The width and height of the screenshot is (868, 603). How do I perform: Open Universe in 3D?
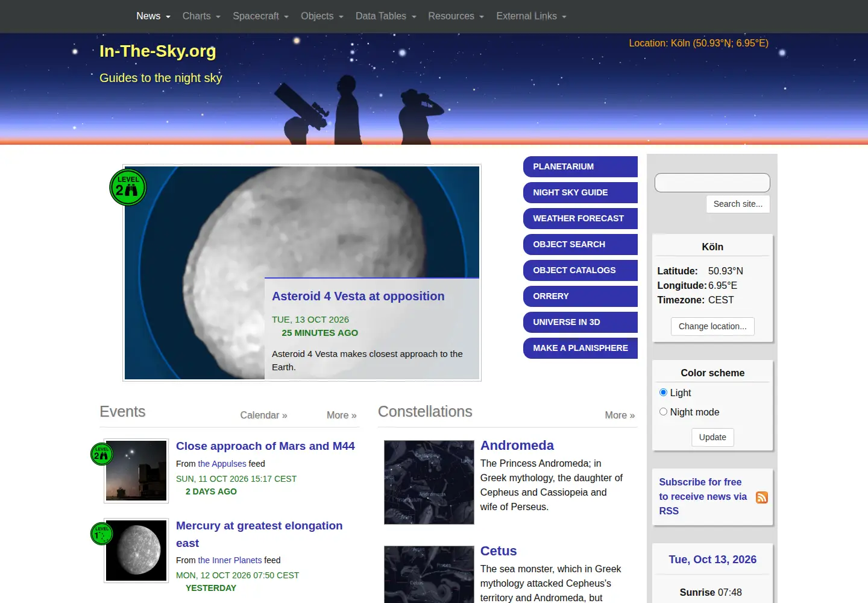pyautogui.click(x=580, y=322)
